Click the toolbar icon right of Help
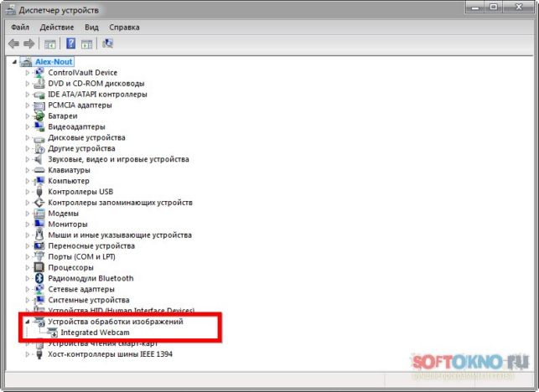Screen dimensions: 539x392 pyautogui.click(x=86, y=44)
